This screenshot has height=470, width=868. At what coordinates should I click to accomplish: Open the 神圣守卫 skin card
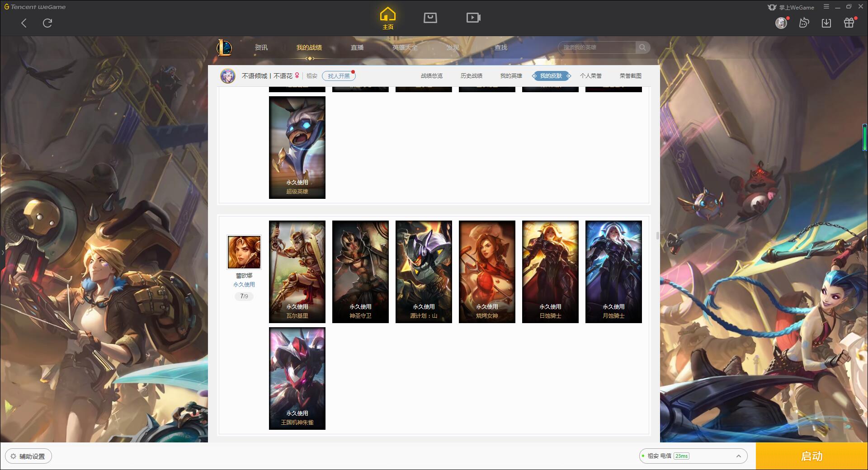tap(360, 272)
